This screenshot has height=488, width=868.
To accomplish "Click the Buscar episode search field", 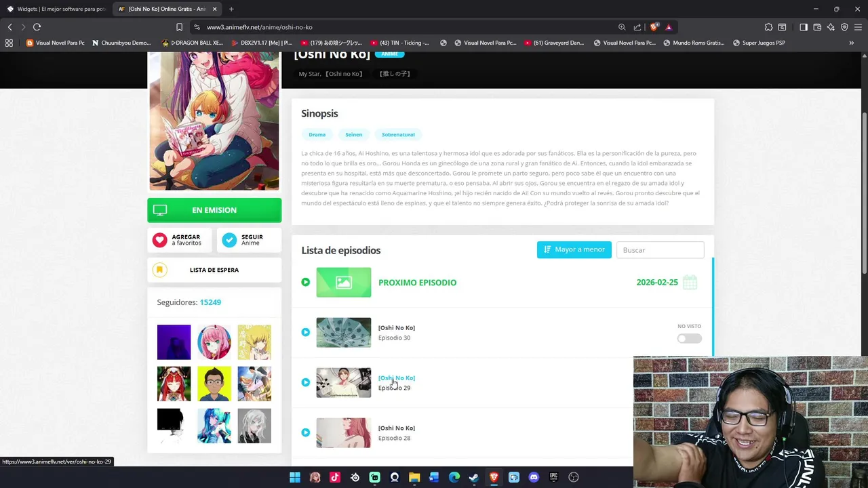I will tap(660, 250).
